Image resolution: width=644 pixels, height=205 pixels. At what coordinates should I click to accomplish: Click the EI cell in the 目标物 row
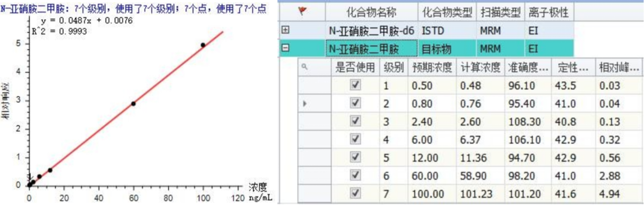(x=549, y=48)
